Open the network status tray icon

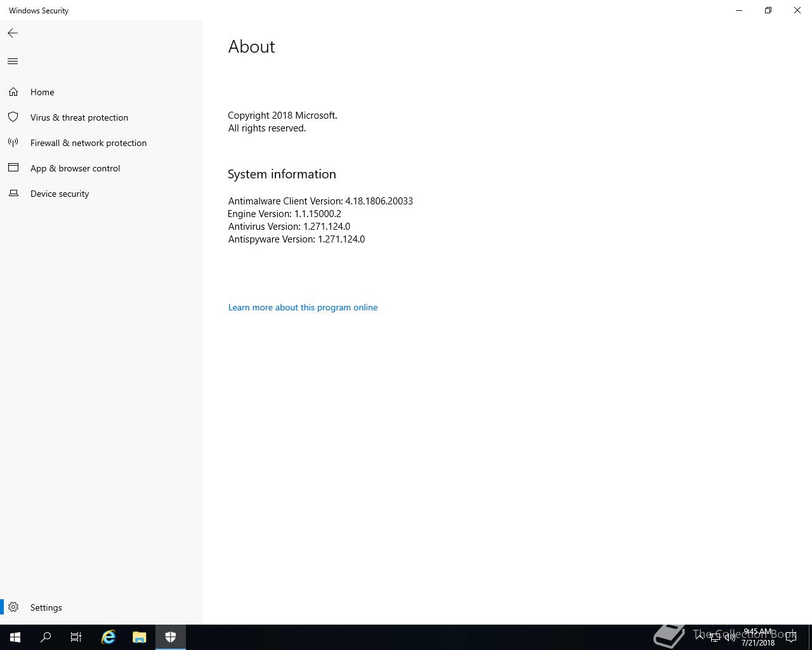[714, 637]
